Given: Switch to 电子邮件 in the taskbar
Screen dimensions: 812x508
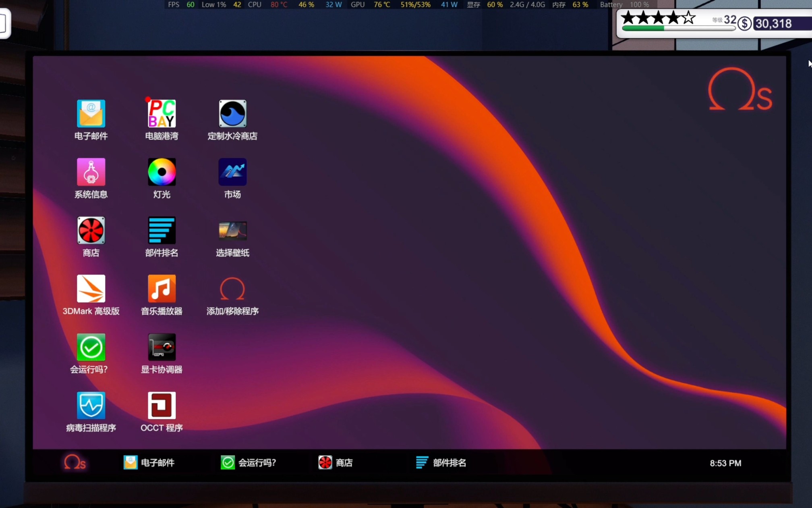Looking at the screenshot, I should pyautogui.click(x=149, y=462).
